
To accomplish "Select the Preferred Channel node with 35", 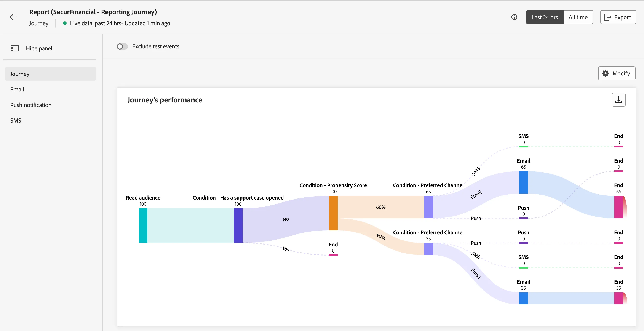I will pos(428,249).
